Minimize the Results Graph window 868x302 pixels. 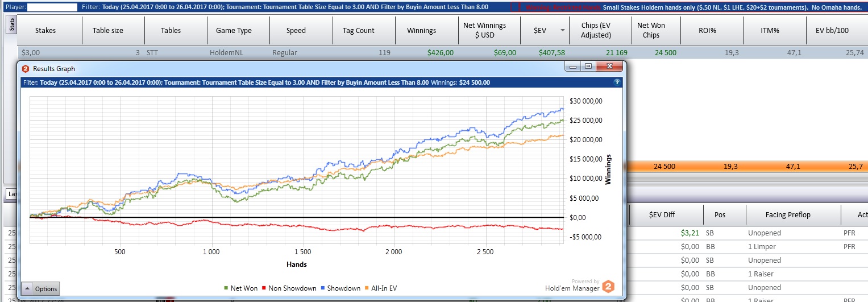pyautogui.click(x=574, y=67)
